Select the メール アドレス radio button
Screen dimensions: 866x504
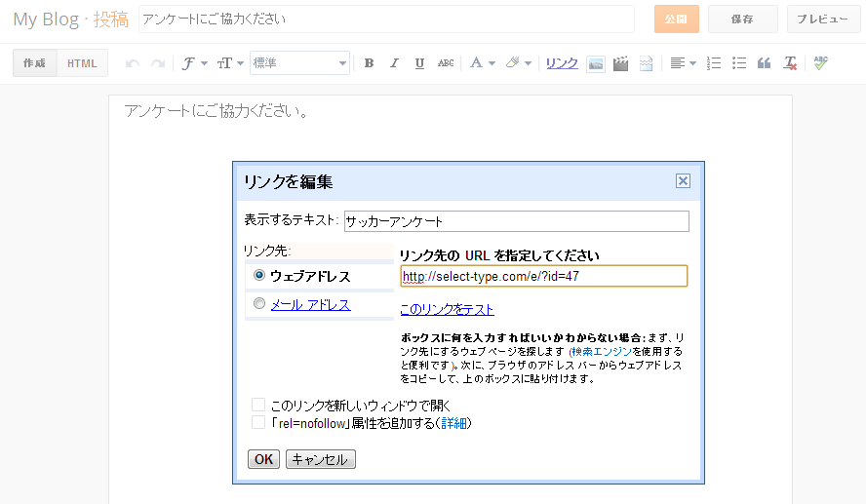(259, 304)
